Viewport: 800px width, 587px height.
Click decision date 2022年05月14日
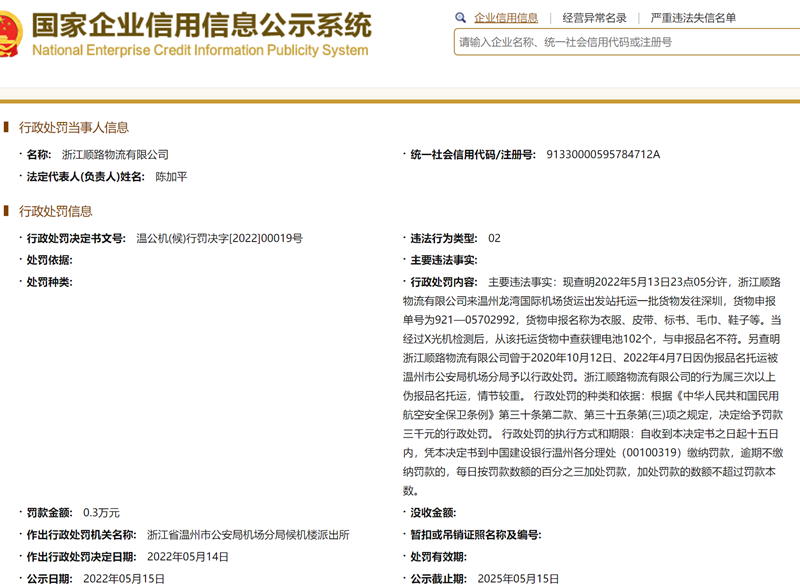tap(188, 556)
